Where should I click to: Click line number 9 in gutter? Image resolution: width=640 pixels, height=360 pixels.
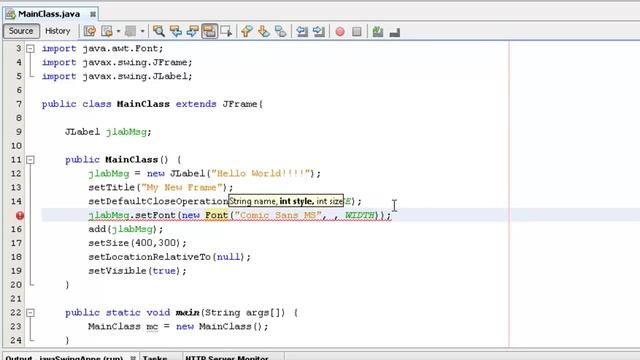click(x=19, y=132)
